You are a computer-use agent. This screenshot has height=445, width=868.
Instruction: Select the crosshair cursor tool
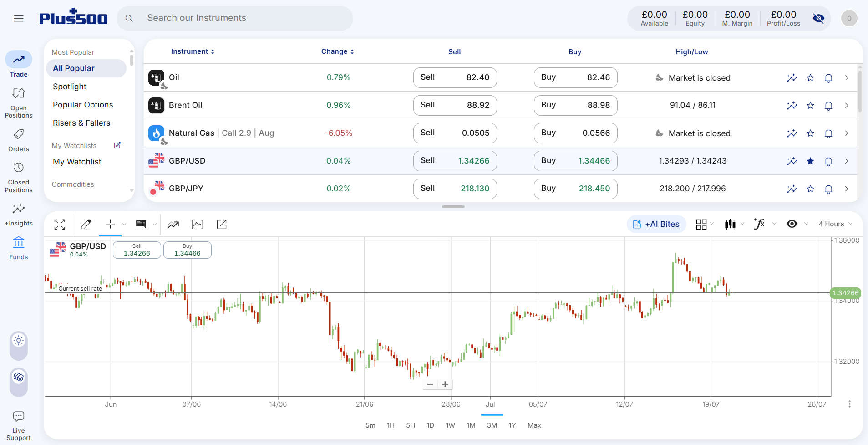click(110, 224)
